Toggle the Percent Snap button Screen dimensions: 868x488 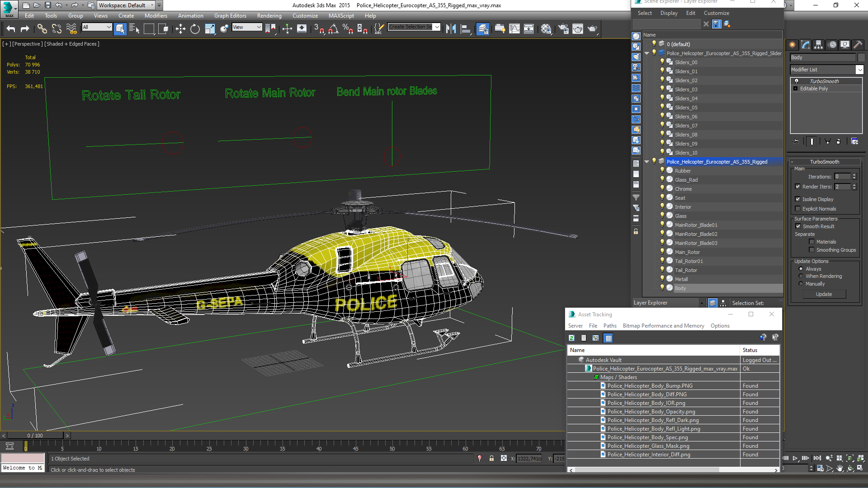(x=348, y=29)
